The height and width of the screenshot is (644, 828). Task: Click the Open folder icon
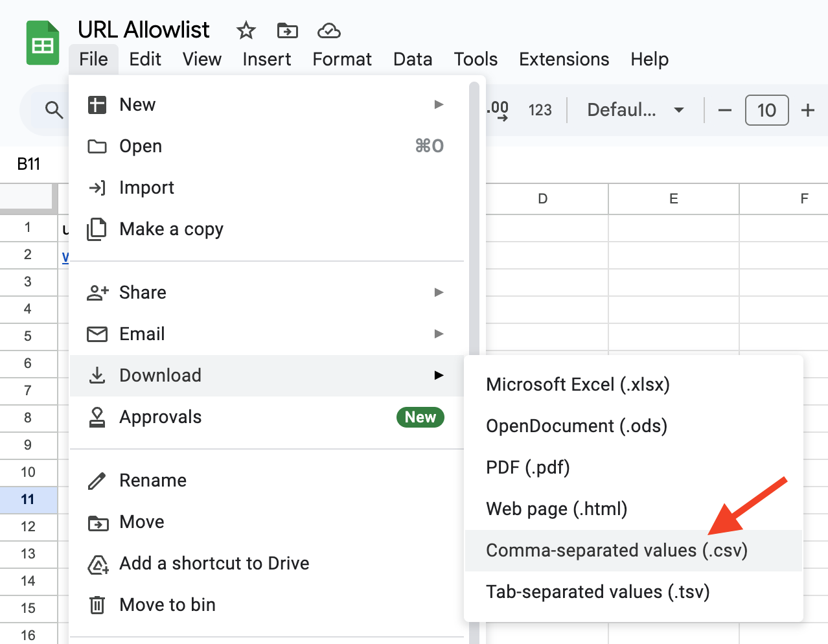coord(97,146)
